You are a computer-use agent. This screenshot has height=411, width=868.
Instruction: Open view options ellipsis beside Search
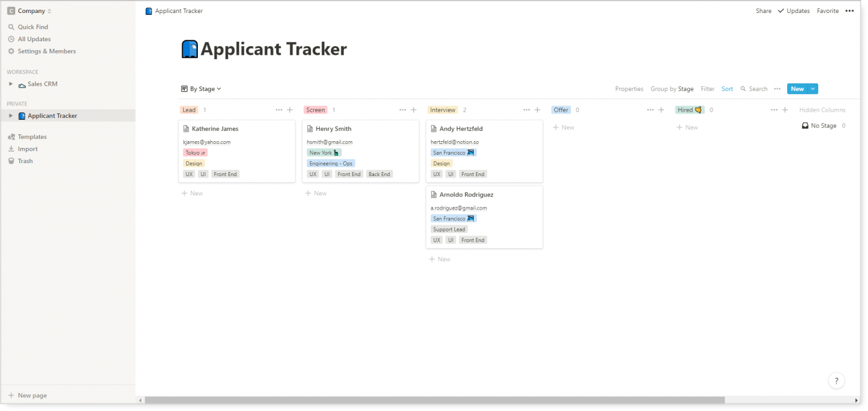[777, 89]
